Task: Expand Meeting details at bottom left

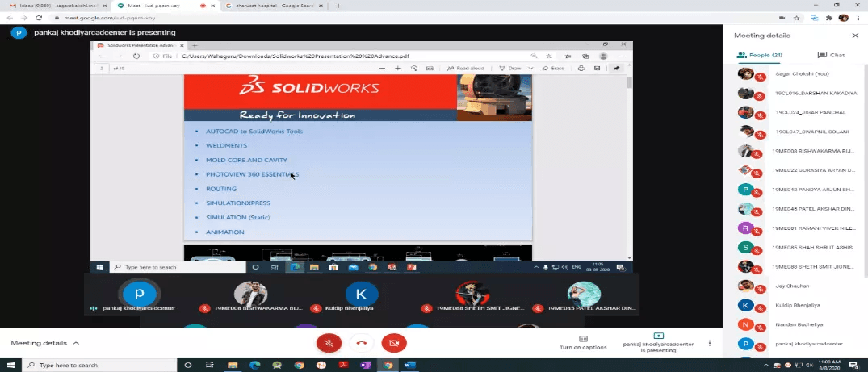Action: pyautogui.click(x=45, y=343)
